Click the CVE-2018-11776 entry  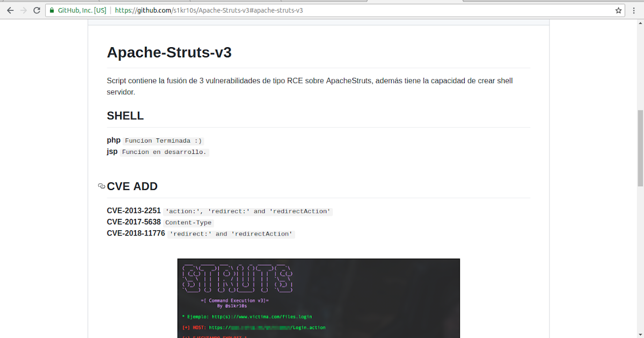click(135, 233)
